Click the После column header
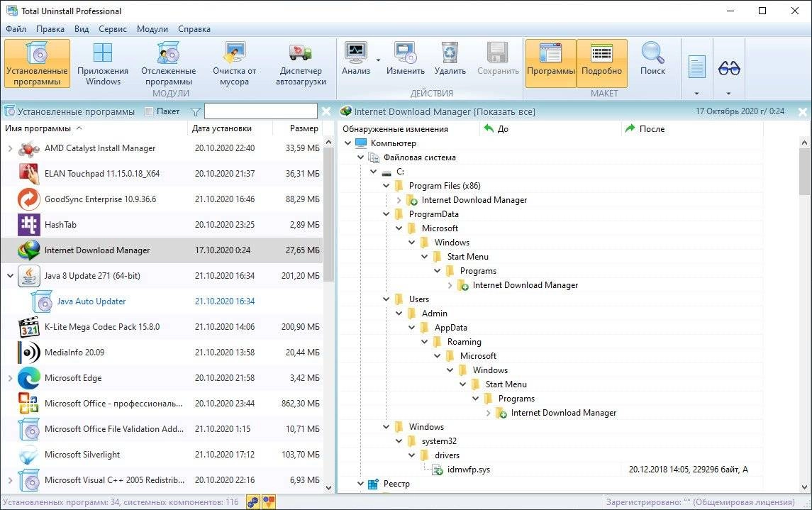Image resolution: width=812 pixels, height=510 pixels. (692, 128)
